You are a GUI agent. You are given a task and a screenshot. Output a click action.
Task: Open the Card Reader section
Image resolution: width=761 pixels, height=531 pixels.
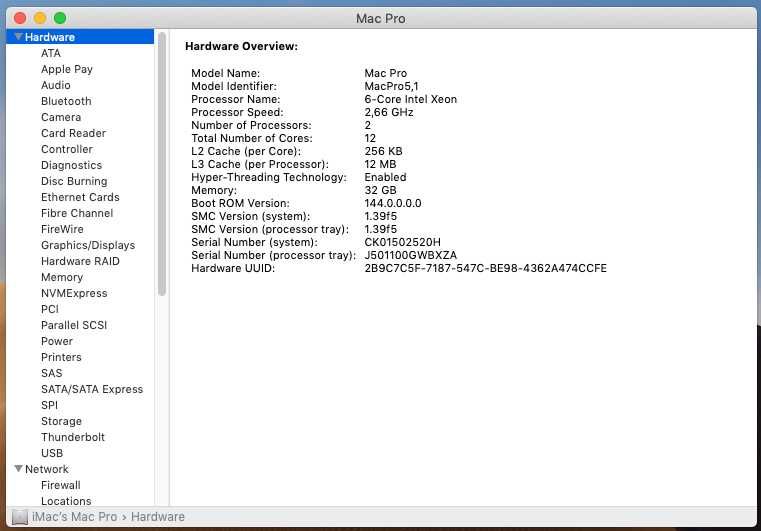[73, 133]
